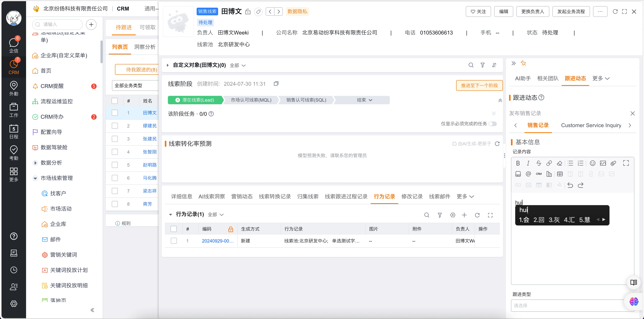This screenshot has width=644, height=319.
Task: Switch to AI线索洞察 tab
Action: coord(211,196)
